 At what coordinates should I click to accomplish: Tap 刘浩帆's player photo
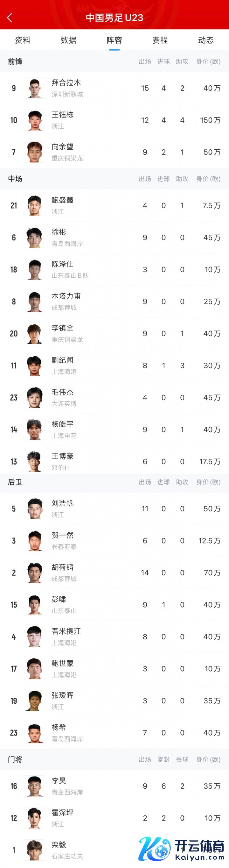[x=34, y=509]
